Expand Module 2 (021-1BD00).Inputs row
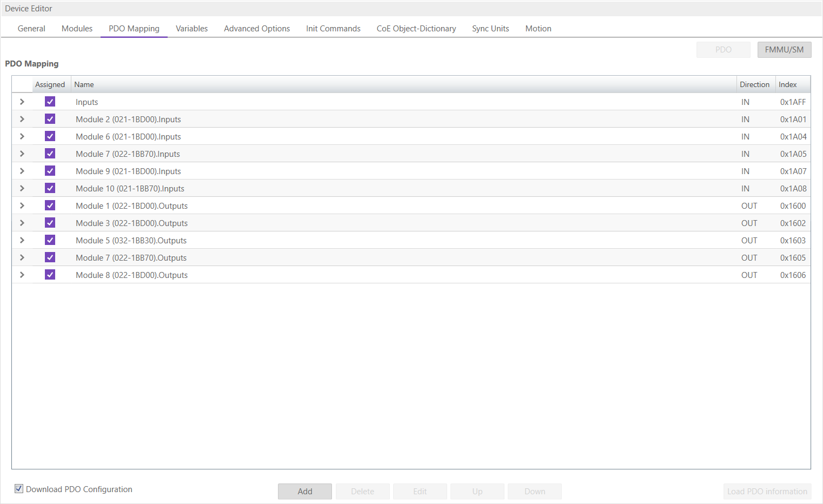The height and width of the screenshot is (504, 823). coord(22,119)
